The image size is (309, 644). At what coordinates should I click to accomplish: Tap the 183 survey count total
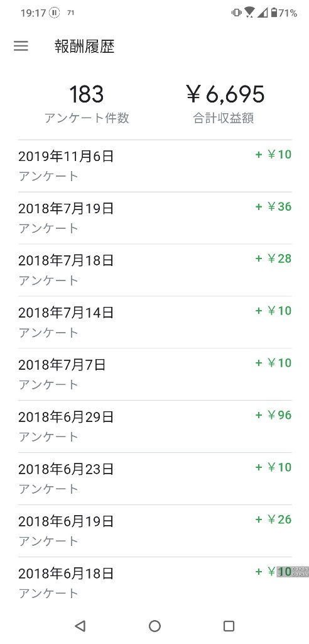(x=86, y=94)
